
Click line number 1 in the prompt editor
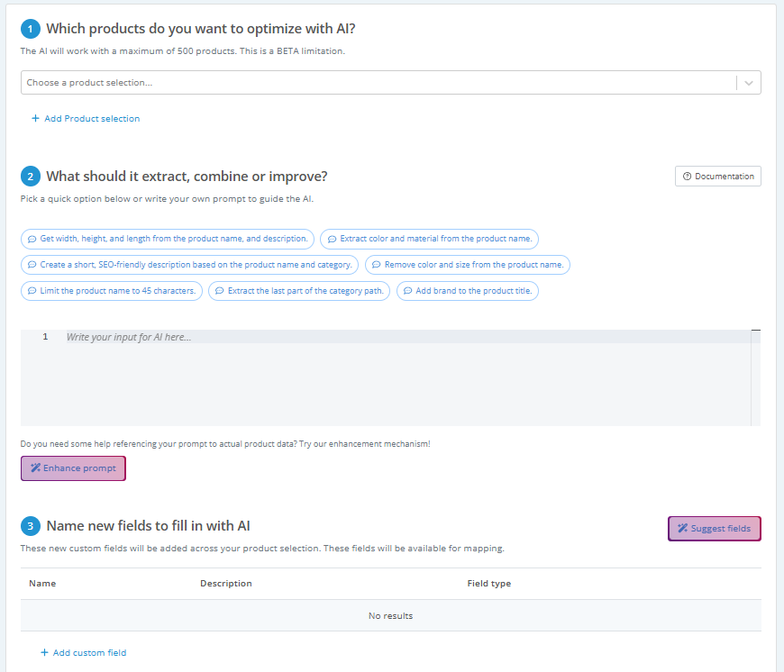click(x=45, y=337)
